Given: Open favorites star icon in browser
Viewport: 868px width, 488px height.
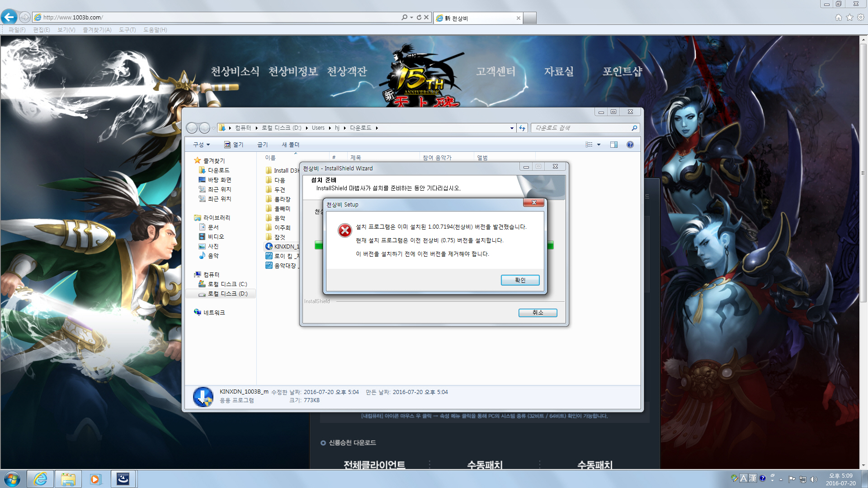Looking at the screenshot, I should pyautogui.click(x=849, y=17).
